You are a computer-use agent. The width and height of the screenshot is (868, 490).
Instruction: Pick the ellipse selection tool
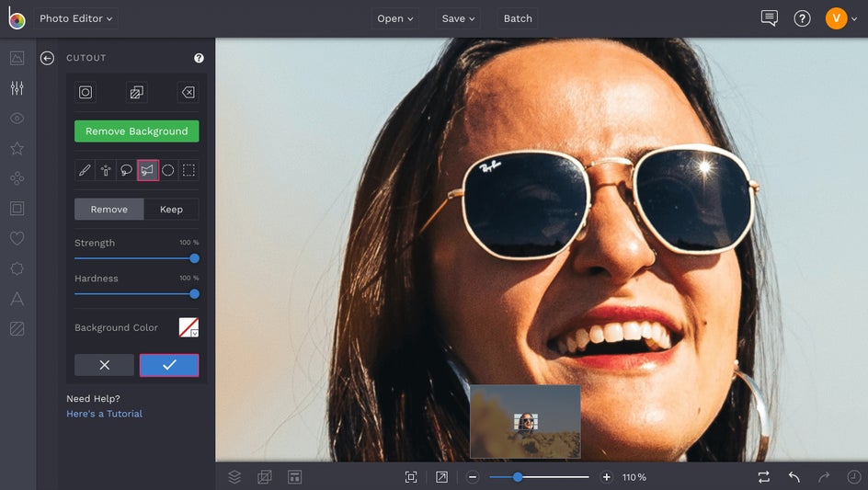[168, 170]
